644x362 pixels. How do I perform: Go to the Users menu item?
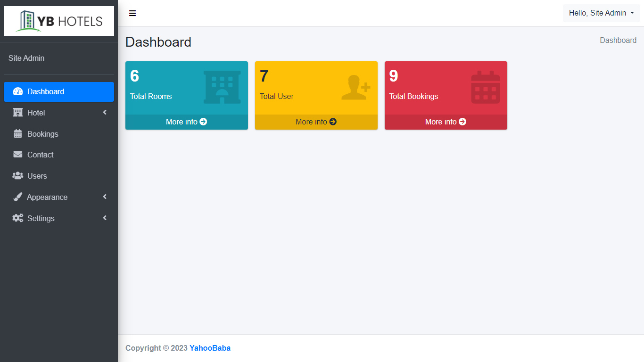(37, 176)
